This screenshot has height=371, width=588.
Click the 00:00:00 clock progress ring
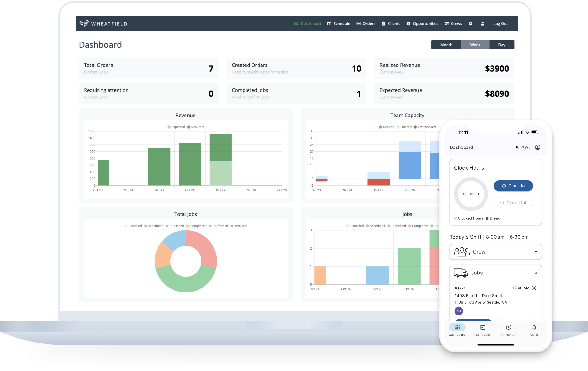point(470,194)
